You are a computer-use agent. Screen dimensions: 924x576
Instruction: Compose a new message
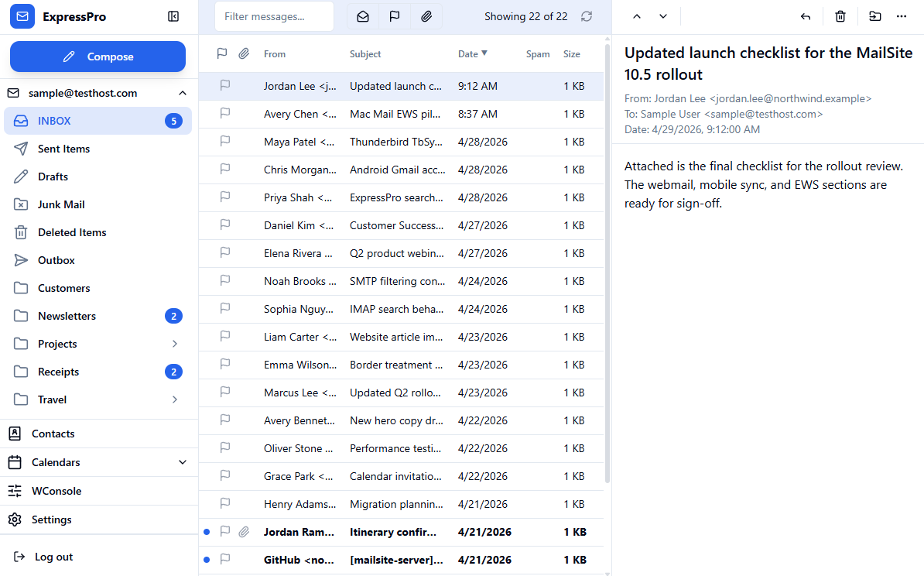[98, 57]
